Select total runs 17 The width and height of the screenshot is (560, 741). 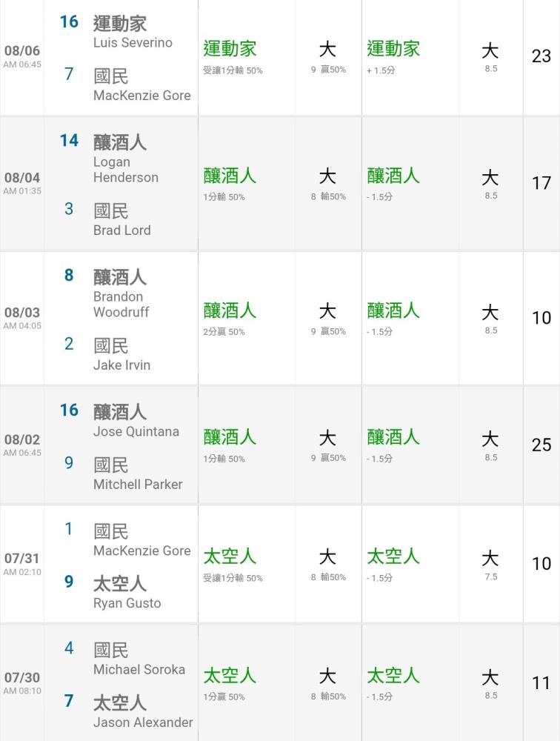click(541, 183)
